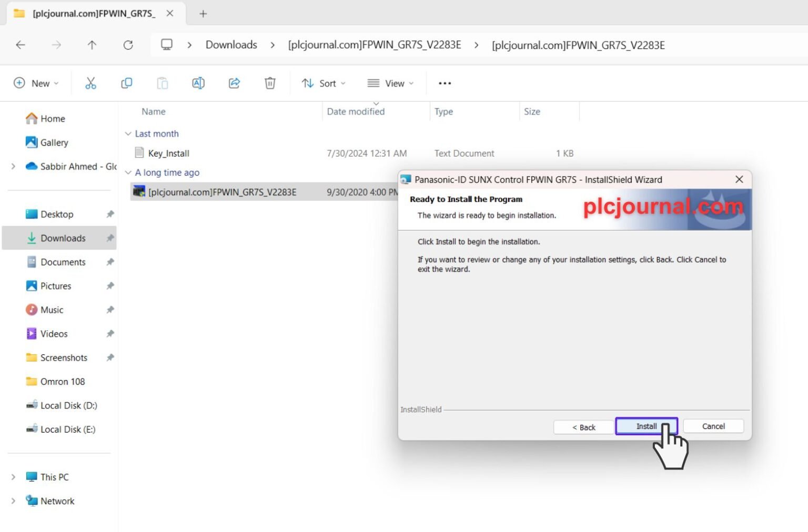This screenshot has width=808, height=532.
Task: Click the Back button in wizard
Action: (584, 427)
